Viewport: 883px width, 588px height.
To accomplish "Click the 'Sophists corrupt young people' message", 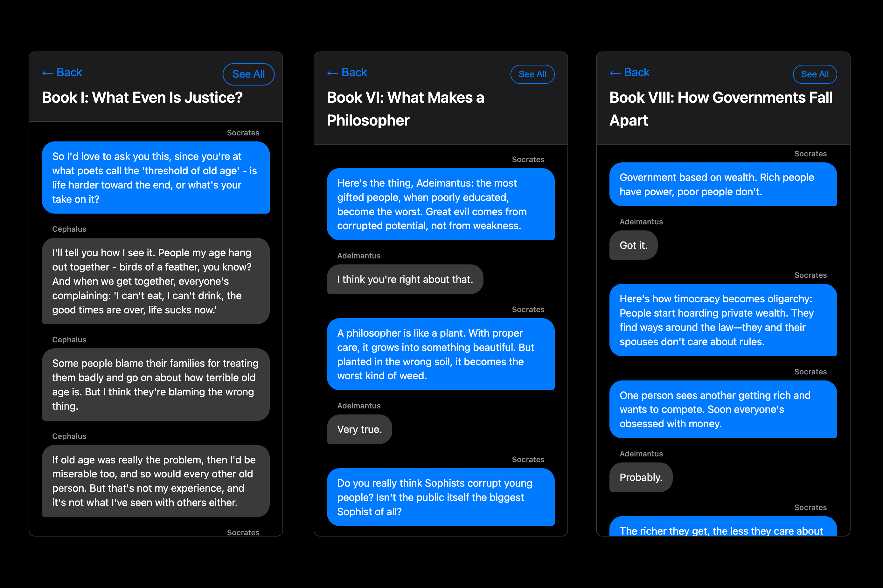I will click(x=441, y=497).
